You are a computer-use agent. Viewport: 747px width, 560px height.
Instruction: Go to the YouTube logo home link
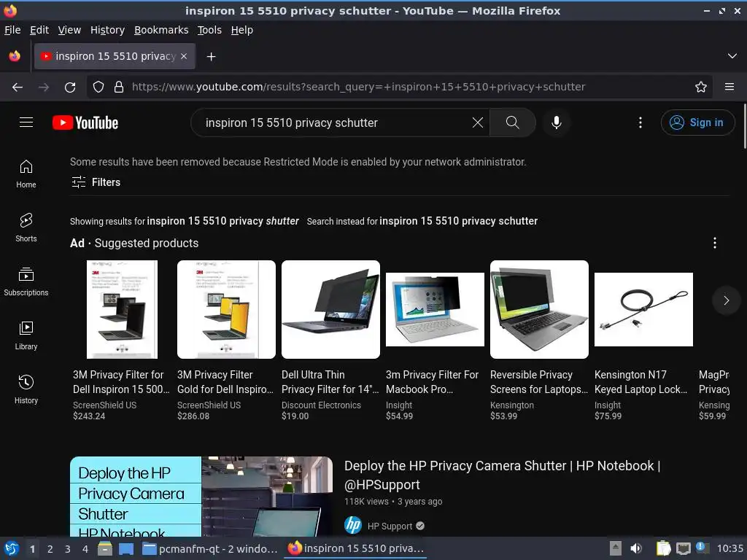[85, 122]
